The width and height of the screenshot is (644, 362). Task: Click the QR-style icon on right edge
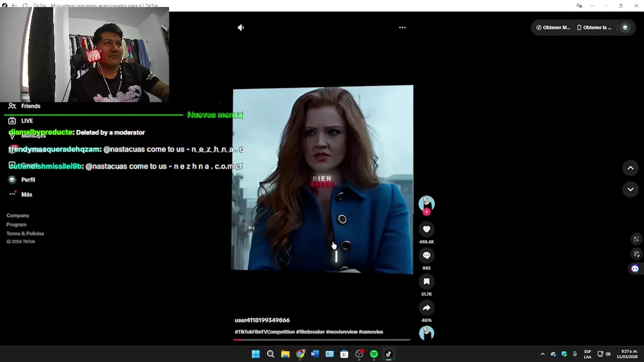click(636, 254)
